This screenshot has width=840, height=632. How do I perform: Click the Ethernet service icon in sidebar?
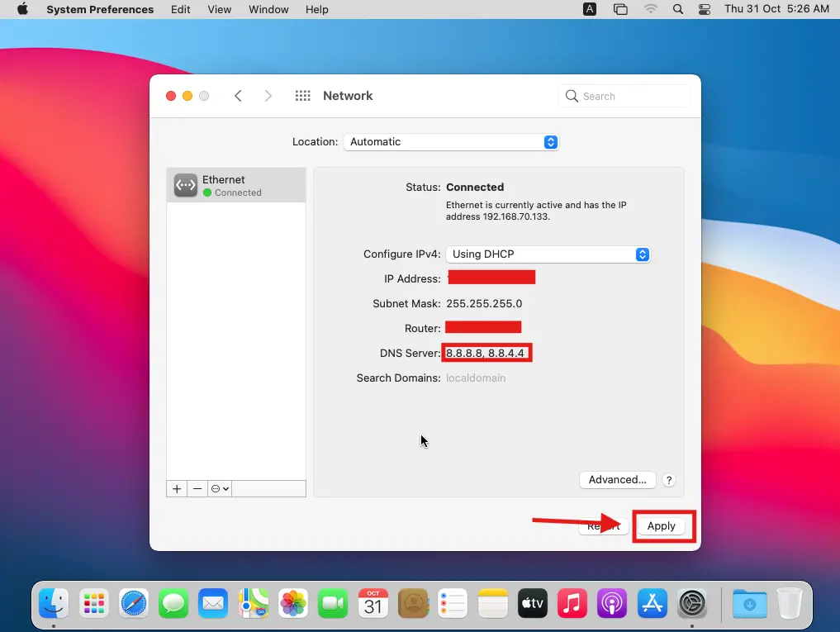pyautogui.click(x=186, y=186)
